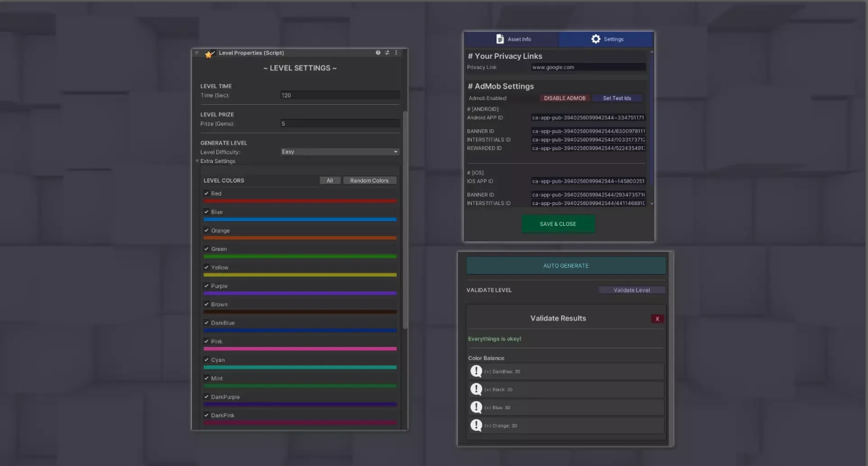Click the Validate Level button
Viewport: 868px width, 466px height.
tap(632, 290)
